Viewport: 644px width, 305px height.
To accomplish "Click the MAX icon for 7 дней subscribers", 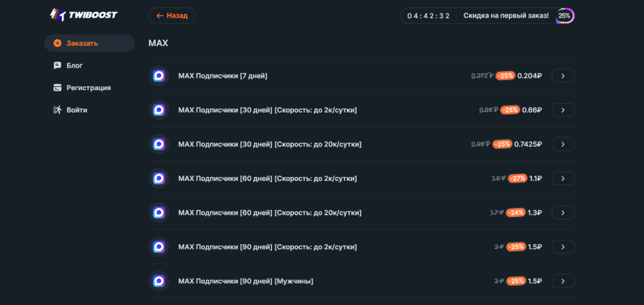I will point(159,76).
